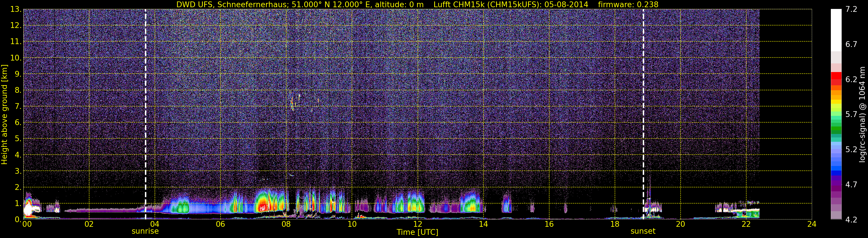This screenshot has width=868, height=238.
Task: Click the 'sunset' label below the time axis
Action: click(x=643, y=231)
